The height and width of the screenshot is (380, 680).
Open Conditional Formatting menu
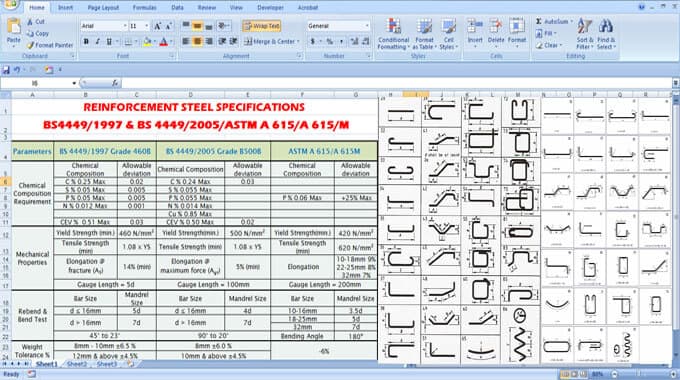point(393,34)
